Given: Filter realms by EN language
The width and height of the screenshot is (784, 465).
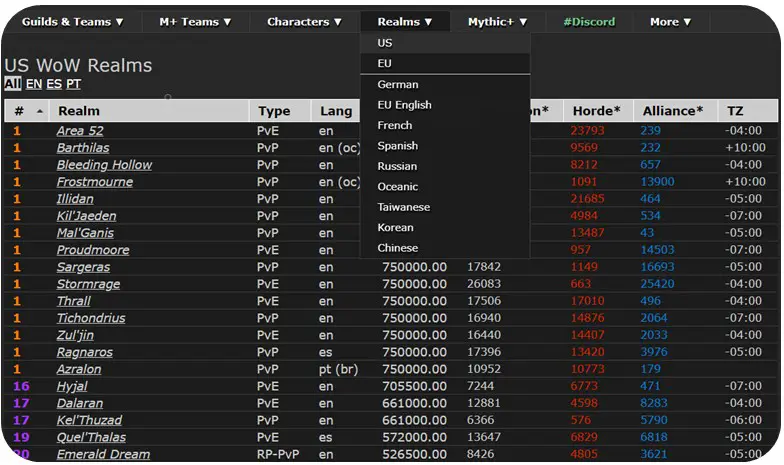Looking at the screenshot, I should (x=34, y=84).
